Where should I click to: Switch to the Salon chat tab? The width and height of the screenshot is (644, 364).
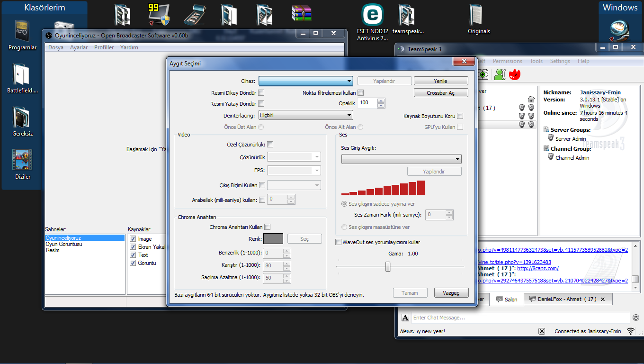(x=507, y=300)
